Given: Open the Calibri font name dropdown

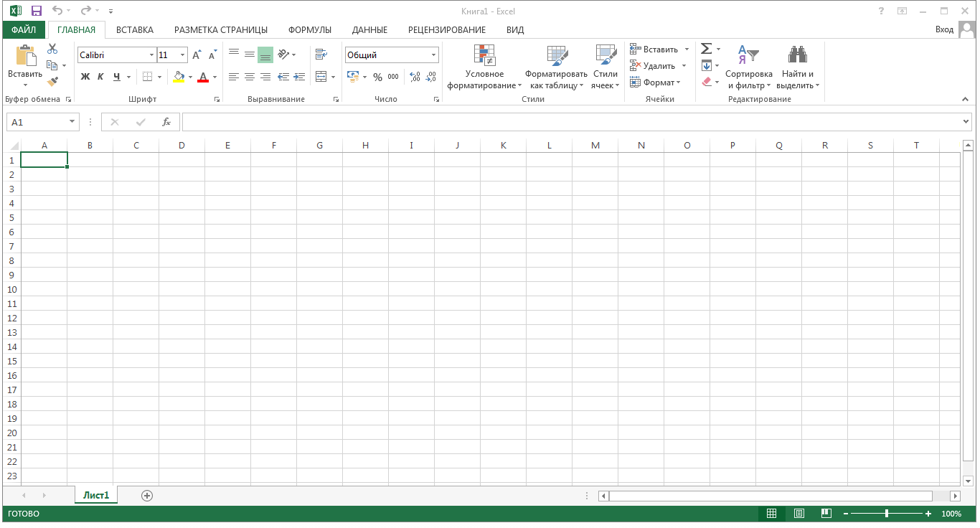Looking at the screenshot, I should (x=151, y=55).
